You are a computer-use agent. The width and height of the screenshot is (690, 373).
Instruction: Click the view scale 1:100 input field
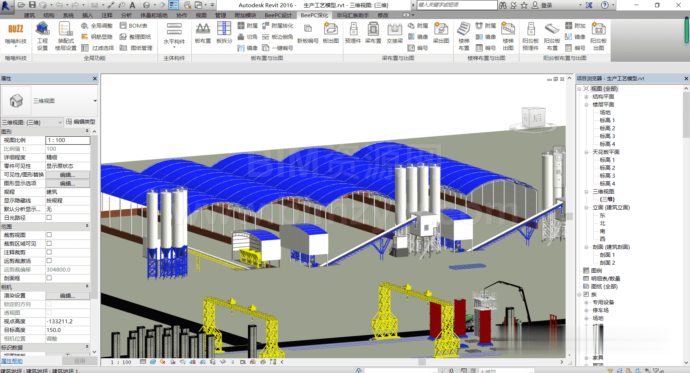coord(68,140)
